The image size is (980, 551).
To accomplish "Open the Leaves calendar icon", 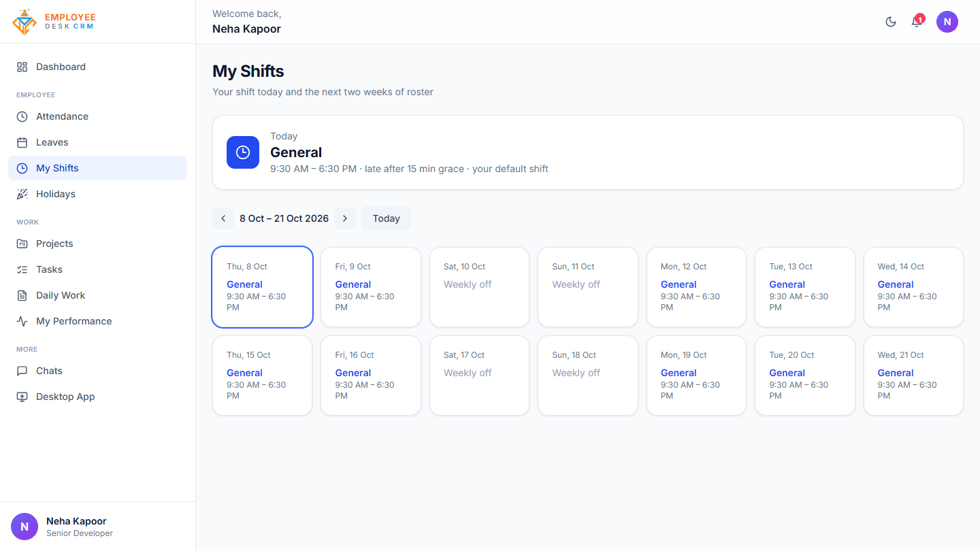I will click(x=22, y=142).
